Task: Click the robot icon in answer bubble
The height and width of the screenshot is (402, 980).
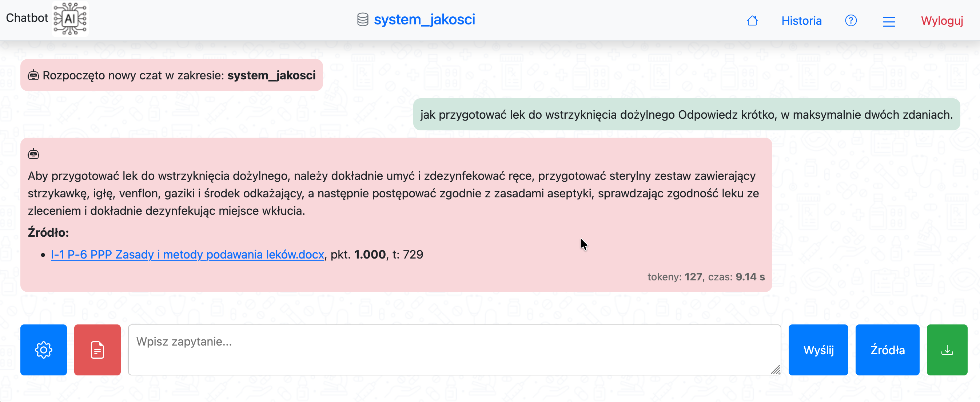Action: pyautogui.click(x=33, y=154)
